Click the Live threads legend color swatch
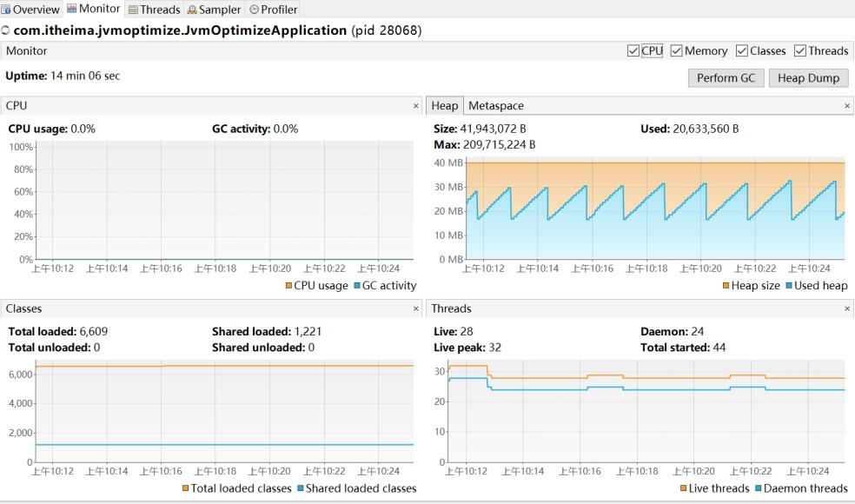 coord(684,488)
